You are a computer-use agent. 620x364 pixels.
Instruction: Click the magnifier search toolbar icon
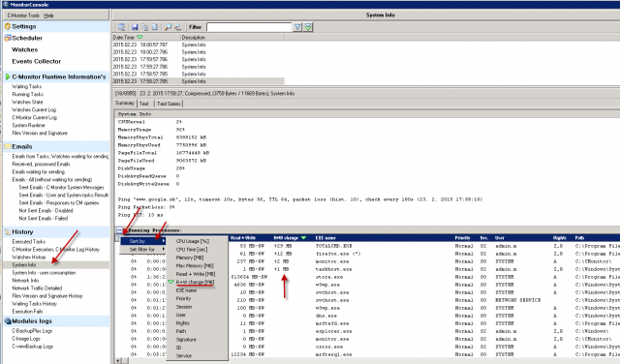(x=168, y=27)
